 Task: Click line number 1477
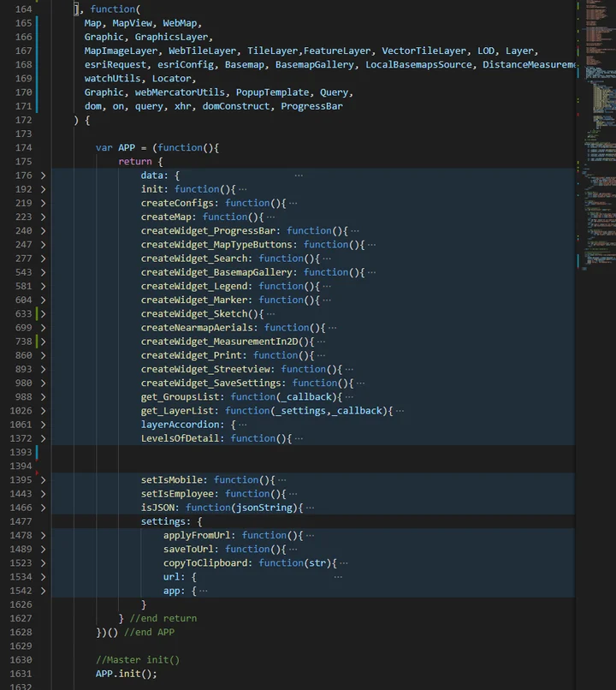click(x=21, y=521)
